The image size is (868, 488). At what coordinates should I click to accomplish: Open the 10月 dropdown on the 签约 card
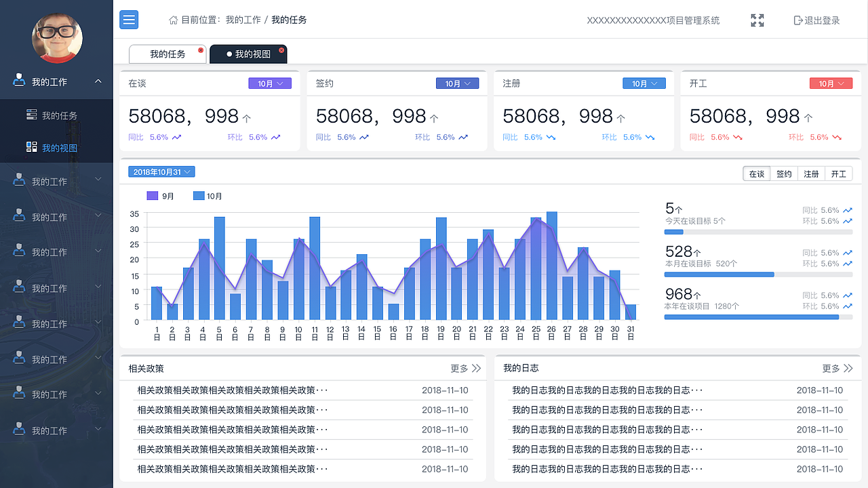pos(457,83)
